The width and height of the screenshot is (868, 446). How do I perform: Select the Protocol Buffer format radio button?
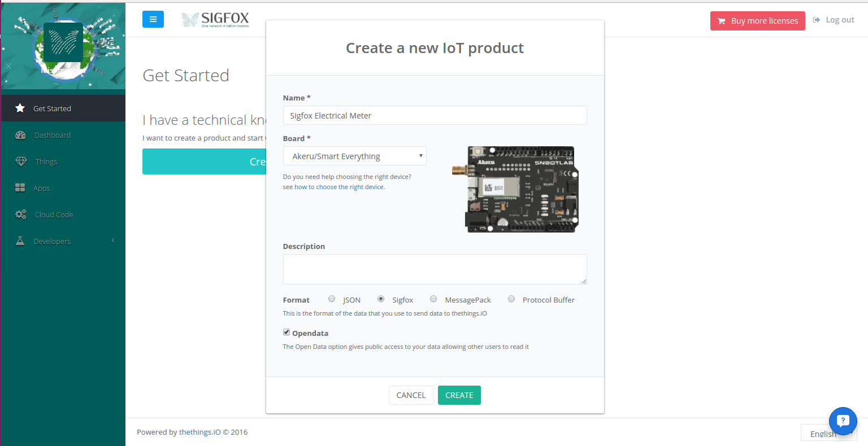click(511, 299)
